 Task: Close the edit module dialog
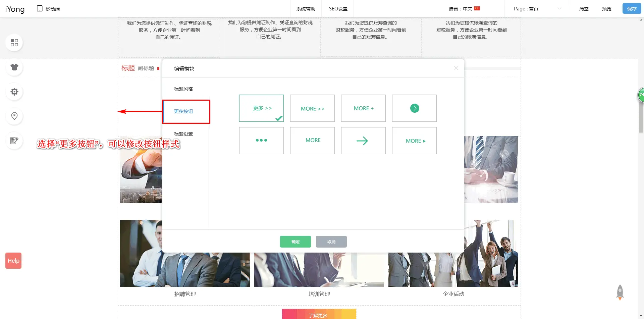click(x=456, y=68)
